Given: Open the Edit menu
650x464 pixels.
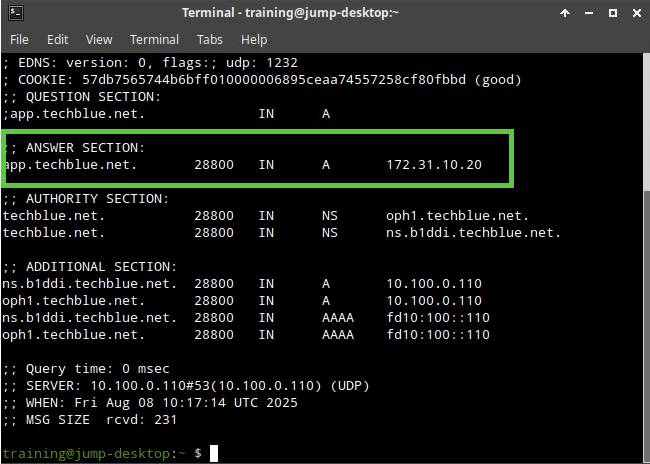Looking at the screenshot, I should tap(57, 40).
